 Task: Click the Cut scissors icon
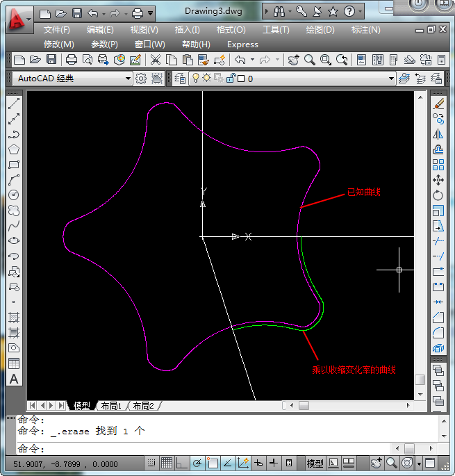156,60
